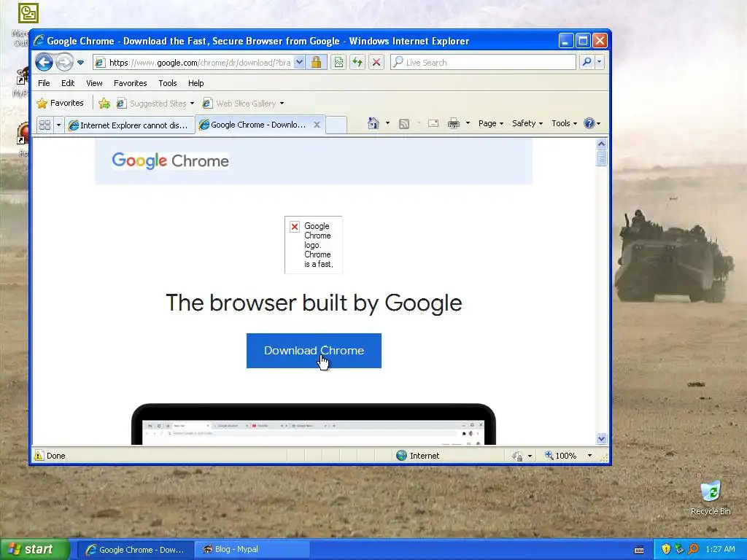Click the search magnifier button

point(587,62)
